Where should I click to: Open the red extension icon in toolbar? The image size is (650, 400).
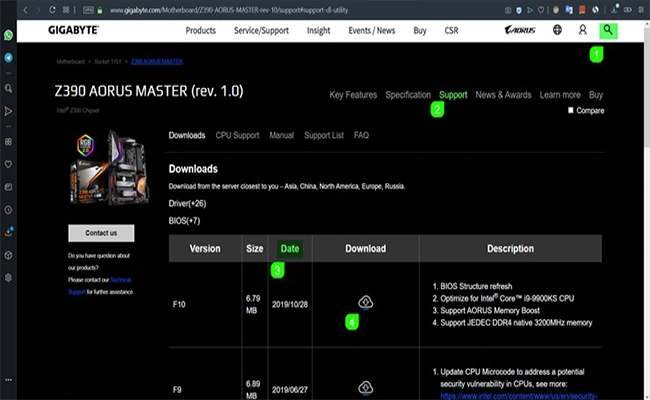pyautogui.click(x=582, y=10)
